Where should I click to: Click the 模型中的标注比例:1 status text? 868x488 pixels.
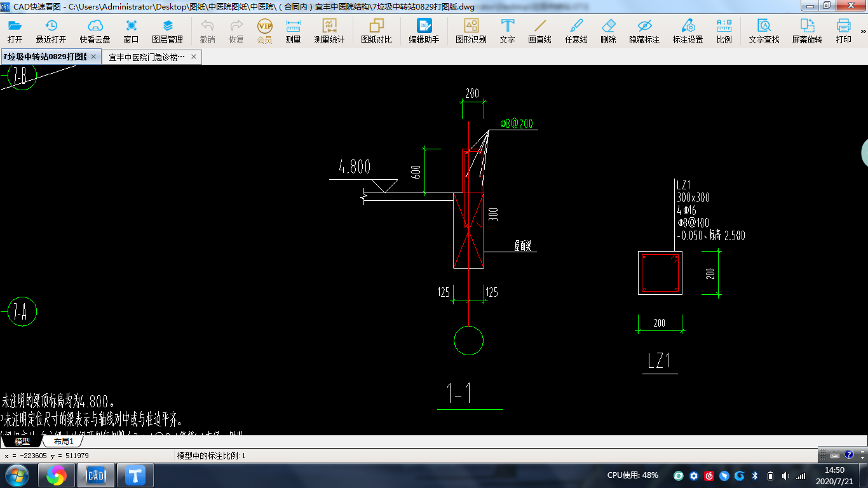point(211,456)
